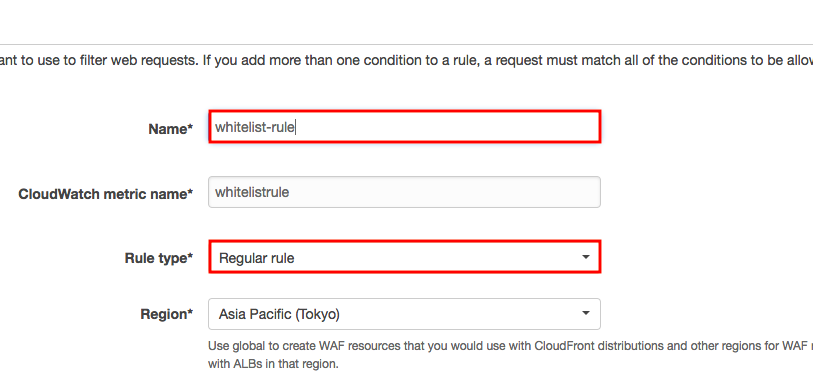Open the Rule type dropdown
Viewport: 813px width, 384px height.
(404, 257)
